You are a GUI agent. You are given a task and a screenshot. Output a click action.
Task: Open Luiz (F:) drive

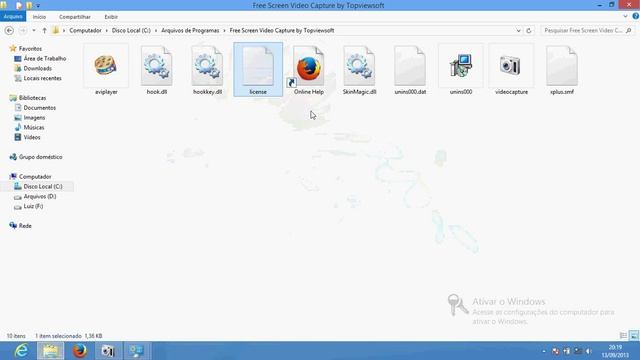point(33,206)
